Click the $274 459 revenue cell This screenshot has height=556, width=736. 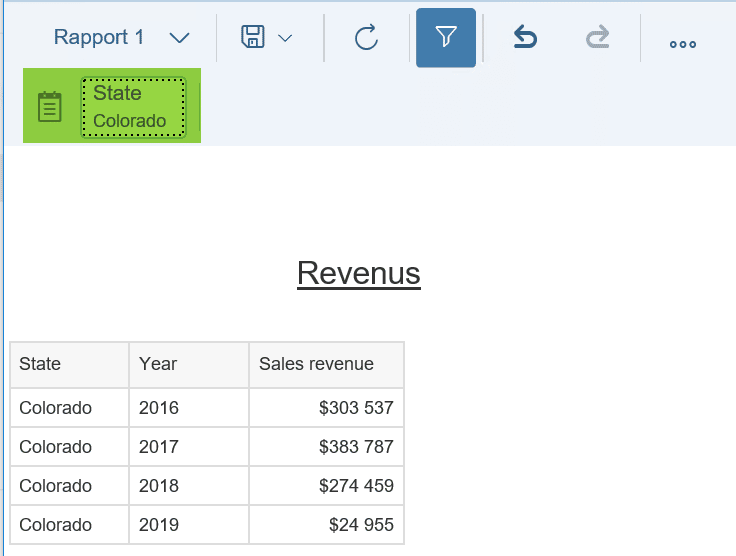pyautogui.click(x=326, y=486)
